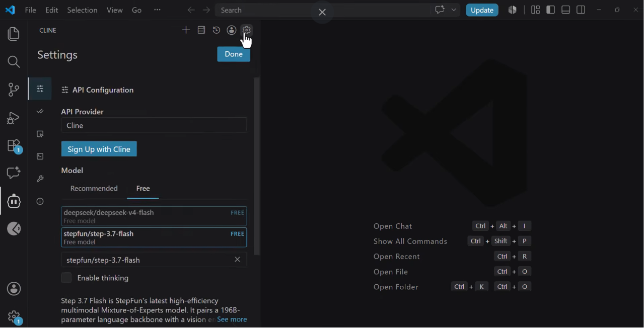Click the VS Code logo in title bar
The height and width of the screenshot is (328, 644).
click(x=10, y=10)
